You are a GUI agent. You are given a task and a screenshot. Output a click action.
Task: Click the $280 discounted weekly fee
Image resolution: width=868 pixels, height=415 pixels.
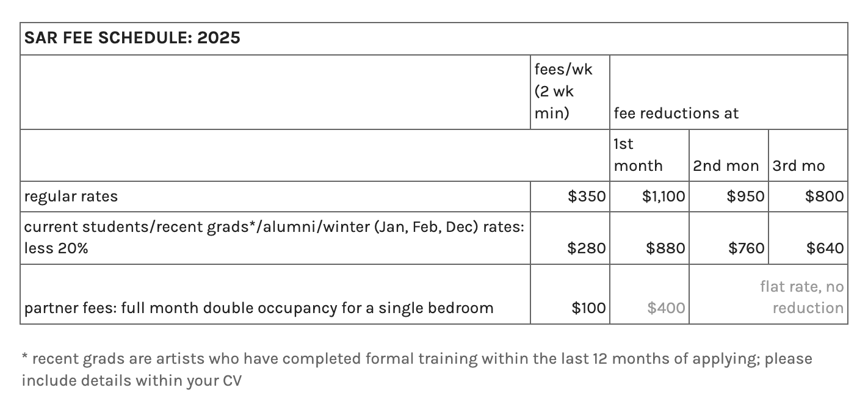click(x=587, y=248)
